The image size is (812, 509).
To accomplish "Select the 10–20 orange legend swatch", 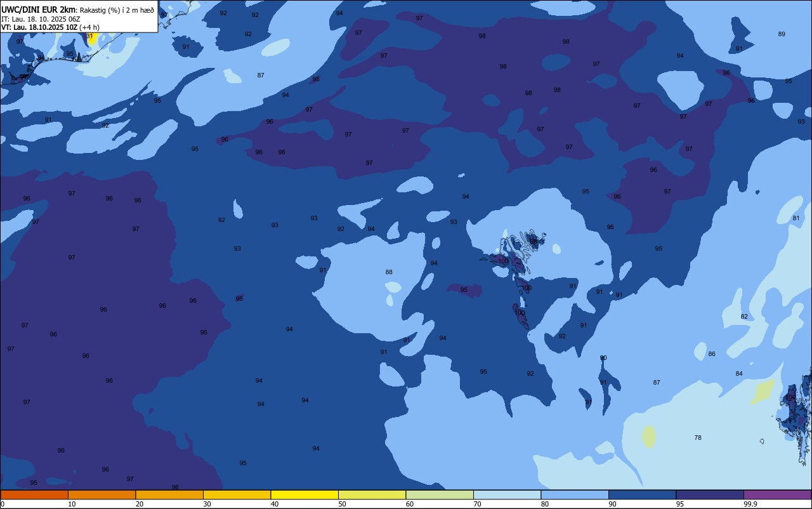I will point(101,494).
